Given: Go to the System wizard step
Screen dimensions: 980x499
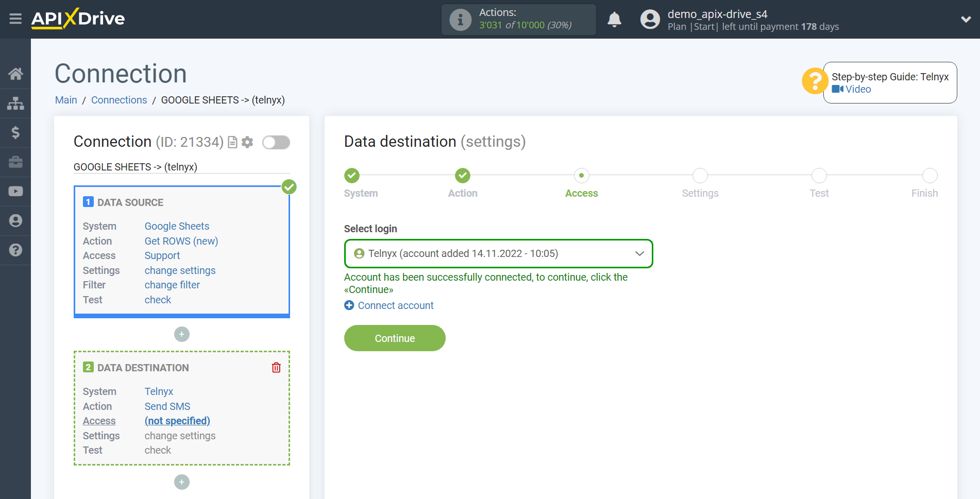Looking at the screenshot, I should (352, 176).
